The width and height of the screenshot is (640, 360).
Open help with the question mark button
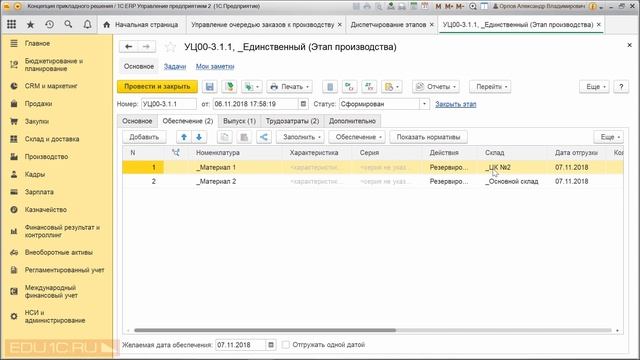coord(621,87)
